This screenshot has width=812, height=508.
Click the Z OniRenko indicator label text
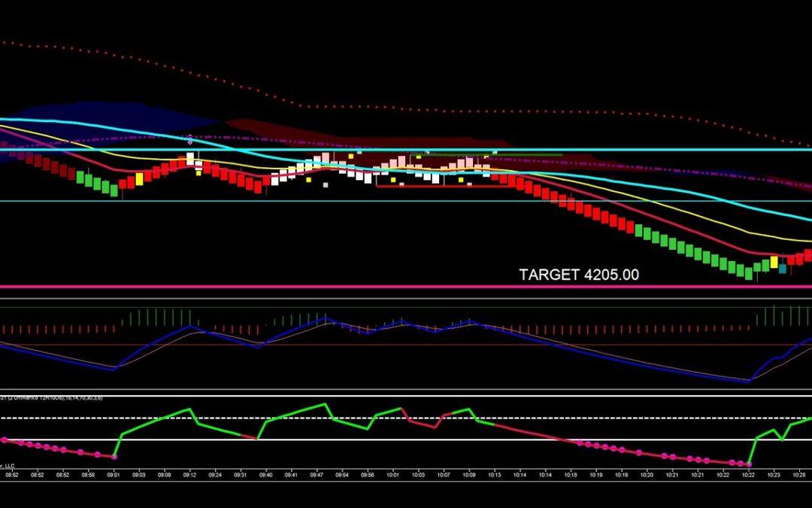(x=53, y=397)
